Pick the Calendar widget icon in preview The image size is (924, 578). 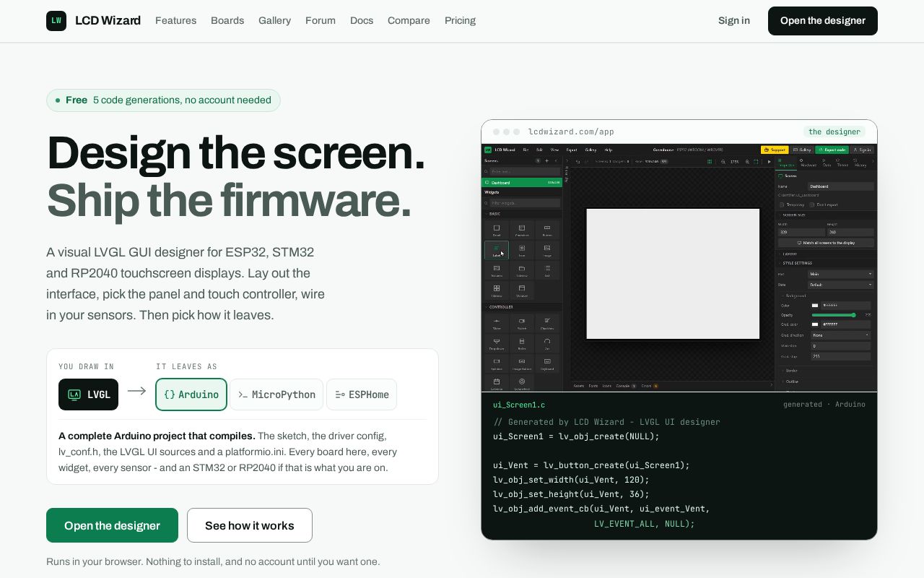[x=497, y=384]
